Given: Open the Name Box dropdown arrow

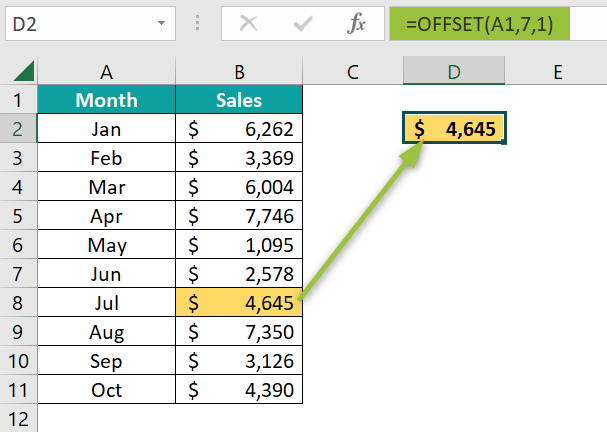Looking at the screenshot, I should click(x=161, y=23).
